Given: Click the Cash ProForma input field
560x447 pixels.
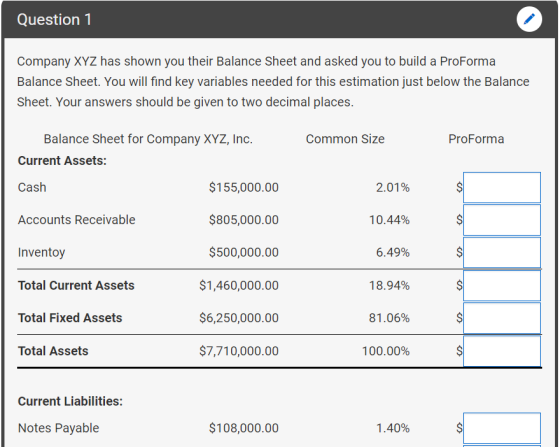Looking at the screenshot, I should (x=502, y=187).
